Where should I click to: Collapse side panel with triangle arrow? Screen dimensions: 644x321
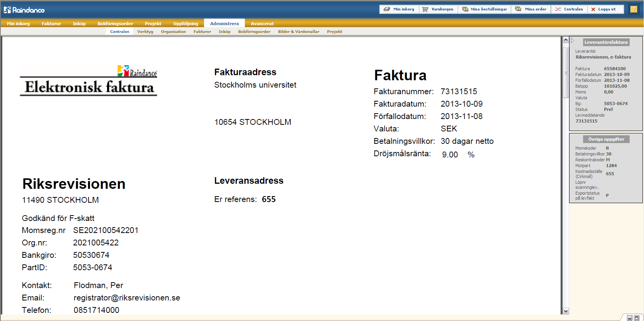(x=572, y=40)
